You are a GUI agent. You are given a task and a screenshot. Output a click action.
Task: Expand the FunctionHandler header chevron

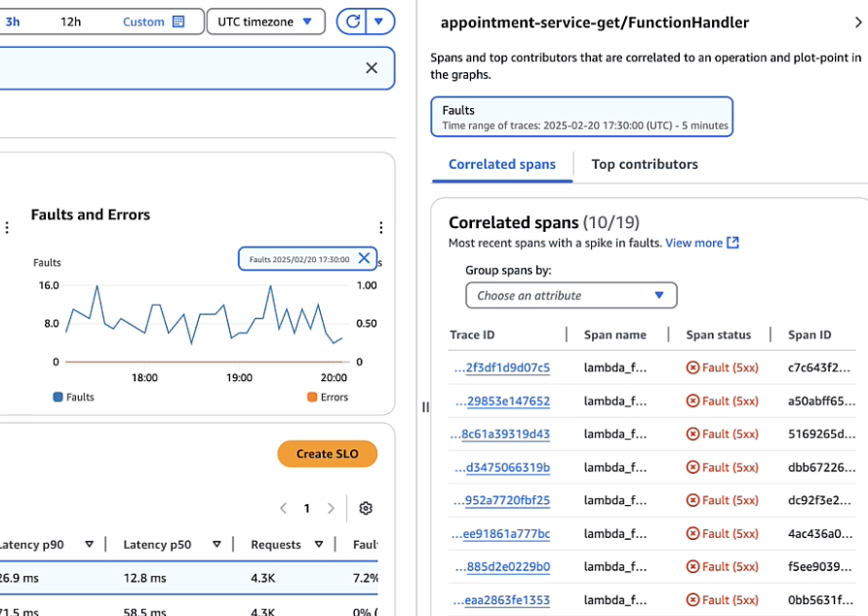click(855, 21)
